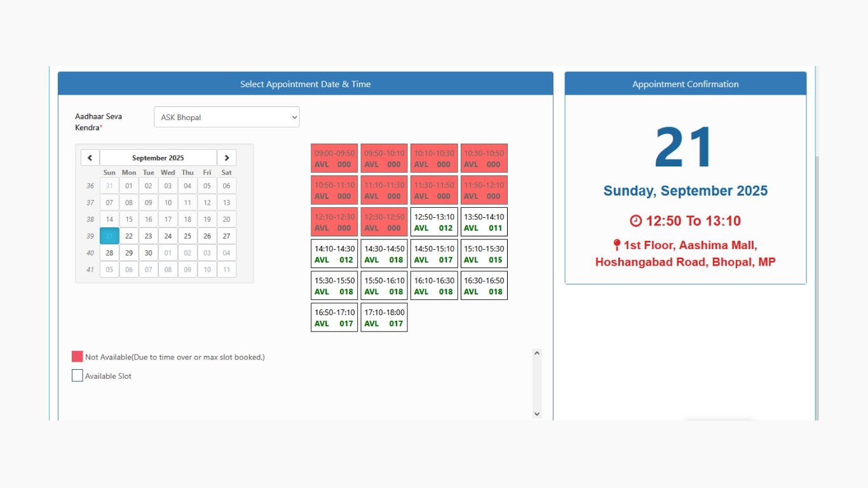Viewport: 868px width, 488px height.
Task: Select the 12:50-13:10 time slot
Action: click(x=434, y=222)
